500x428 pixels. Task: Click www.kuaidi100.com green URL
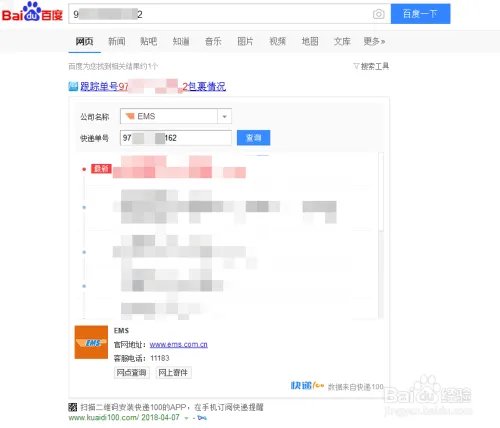click(104, 418)
